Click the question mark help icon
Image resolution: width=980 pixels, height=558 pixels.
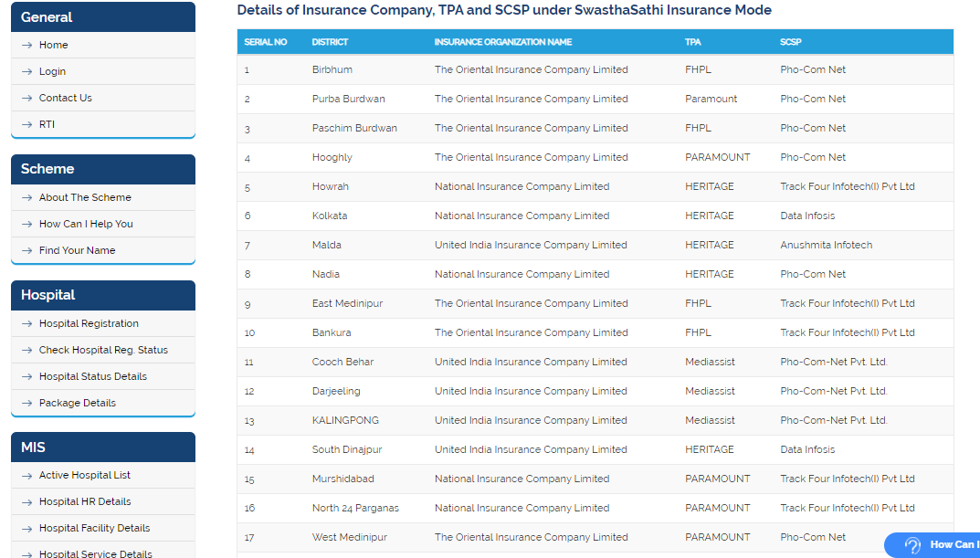(x=912, y=545)
